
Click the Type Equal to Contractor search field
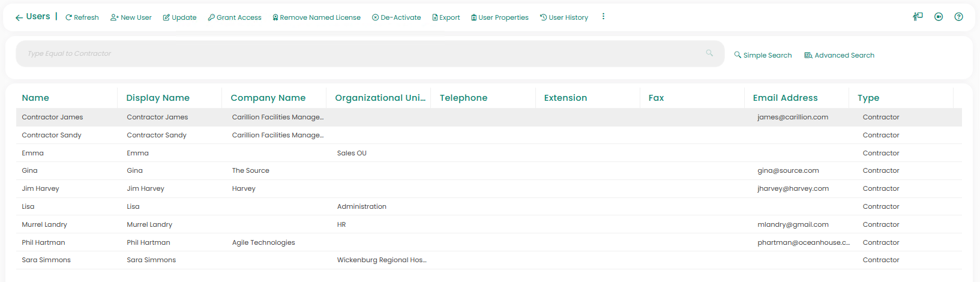coord(360,54)
